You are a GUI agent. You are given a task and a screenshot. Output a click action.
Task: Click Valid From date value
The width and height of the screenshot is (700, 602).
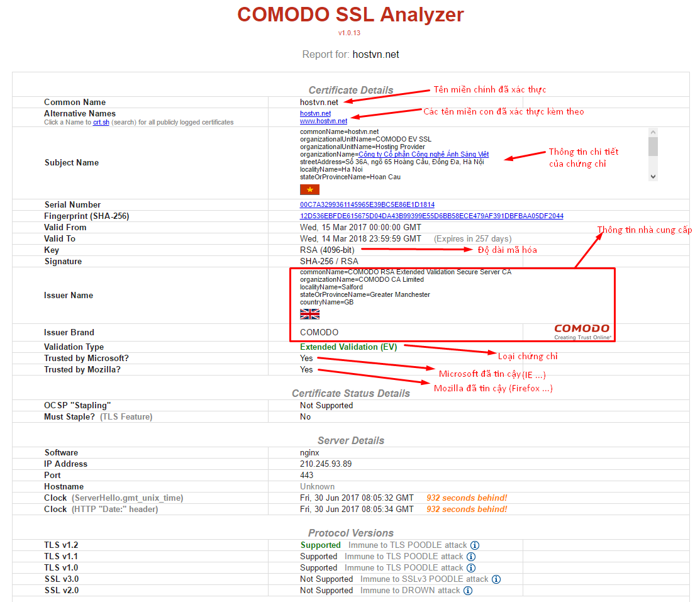[360, 227]
